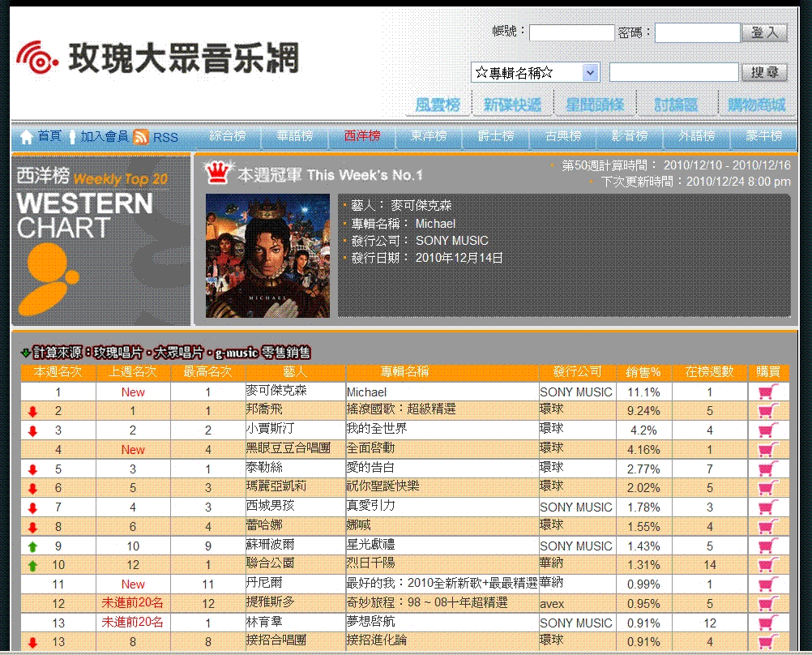Open the 綜合榜 chart tab

click(228, 135)
